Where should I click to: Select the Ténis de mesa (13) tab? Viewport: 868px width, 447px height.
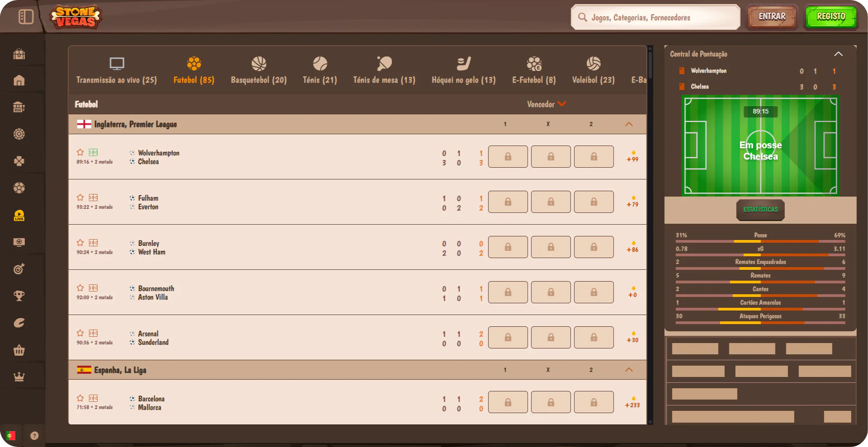click(384, 71)
